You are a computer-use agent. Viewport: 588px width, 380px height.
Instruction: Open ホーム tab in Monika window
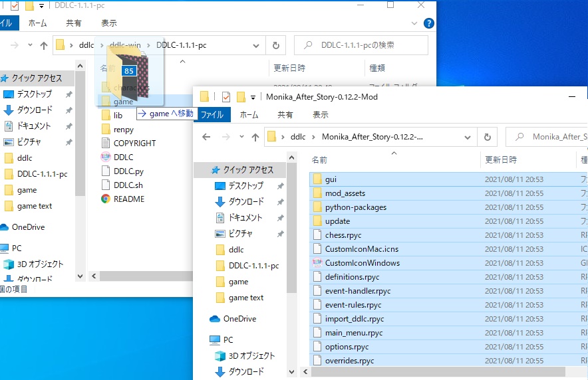tap(249, 114)
